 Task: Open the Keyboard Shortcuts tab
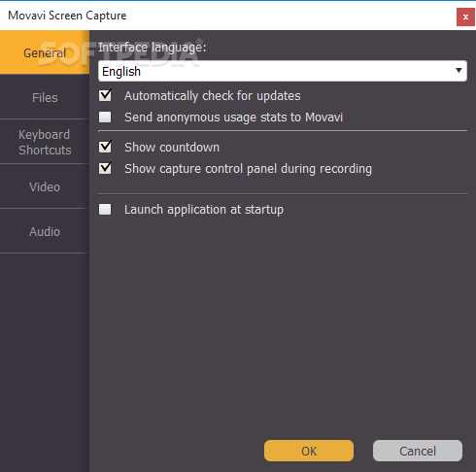45,142
